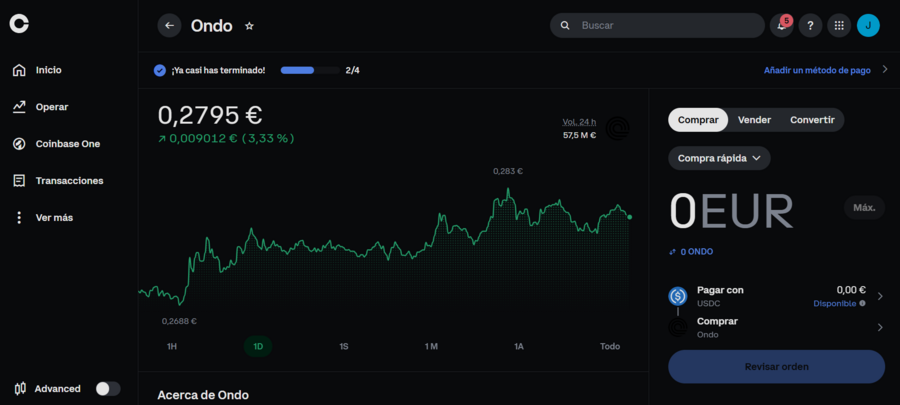Expand the payment method banner chevron
The height and width of the screenshot is (405, 900).
885,70
